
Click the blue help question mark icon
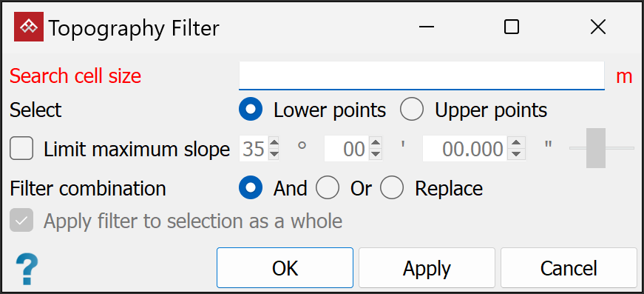(27, 269)
